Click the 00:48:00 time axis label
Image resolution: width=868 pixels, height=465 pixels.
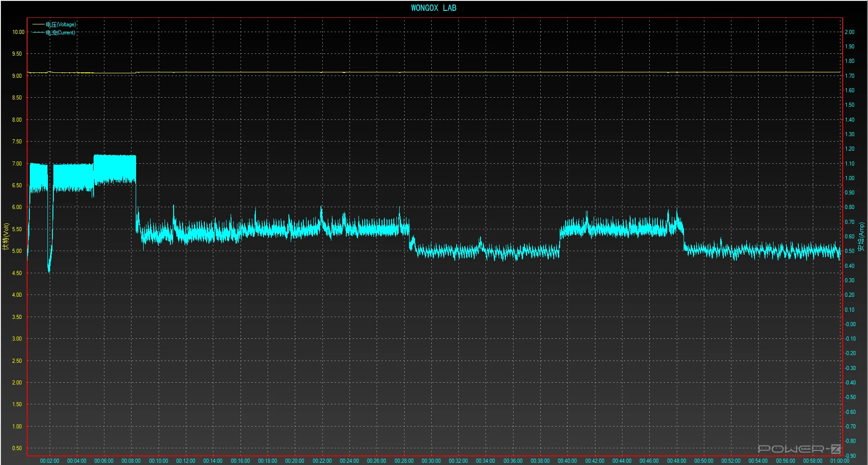[677, 461]
